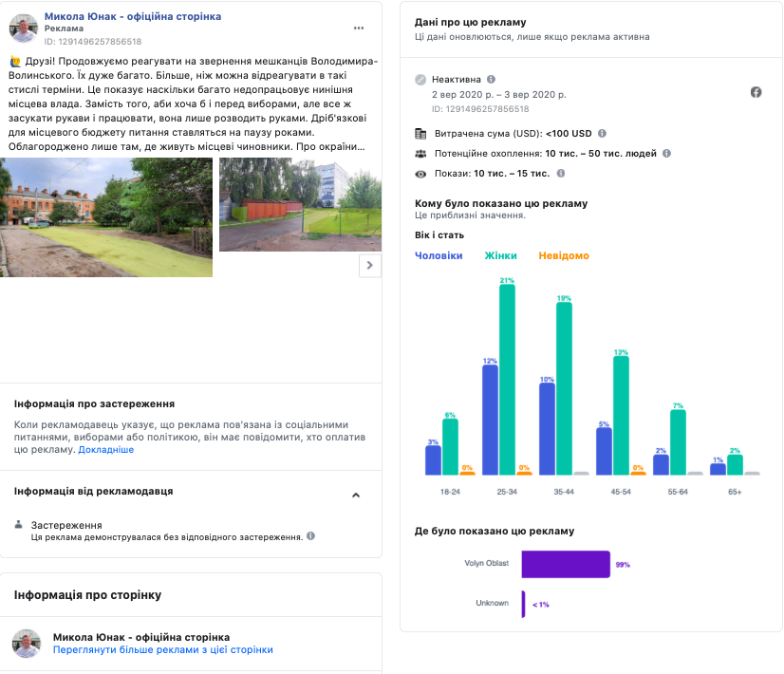Click info icon next to Покази
Image resolution: width=784 pixels, height=674 pixels.
(561, 173)
